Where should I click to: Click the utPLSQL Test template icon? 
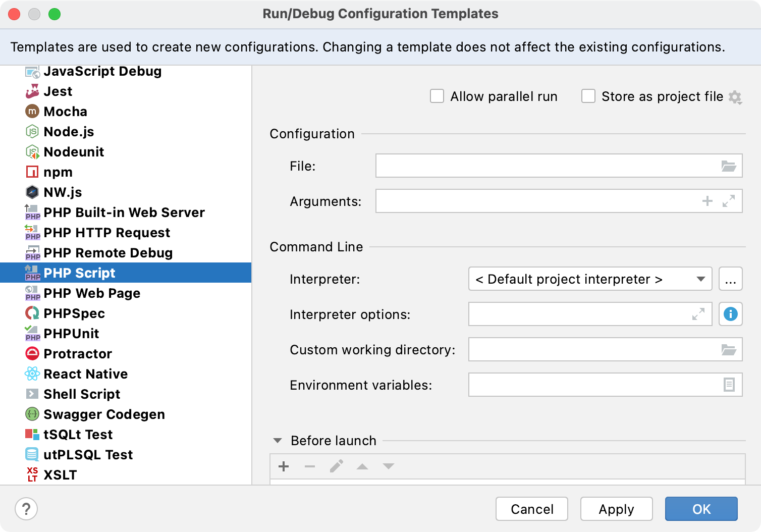pyautogui.click(x=32, y=455)
